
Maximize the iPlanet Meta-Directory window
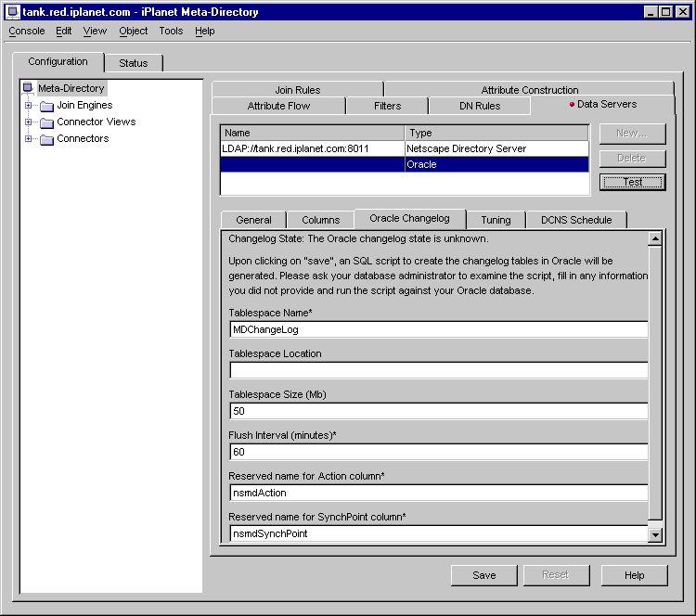click(x=666, y=12)
